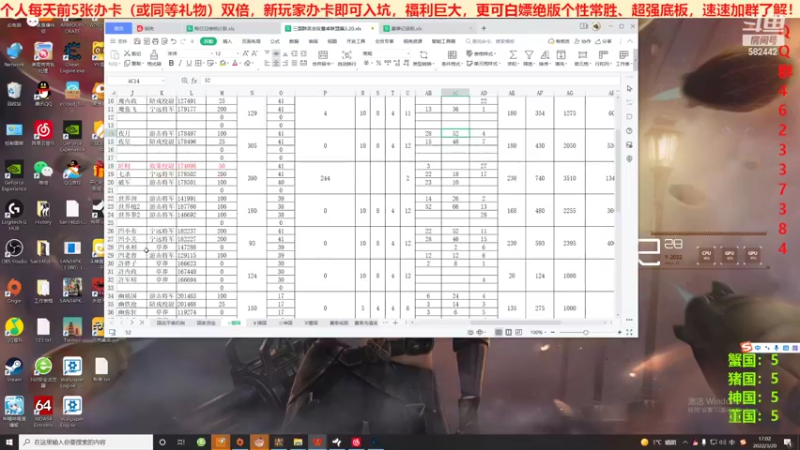
Task: Click the Type Conversion icon in ribbon
Action: click(423, 55)
